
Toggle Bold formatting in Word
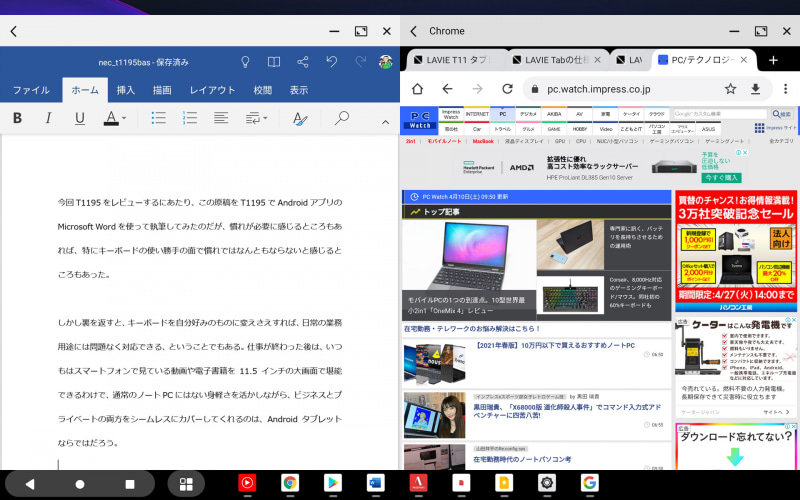coord(17,118)
